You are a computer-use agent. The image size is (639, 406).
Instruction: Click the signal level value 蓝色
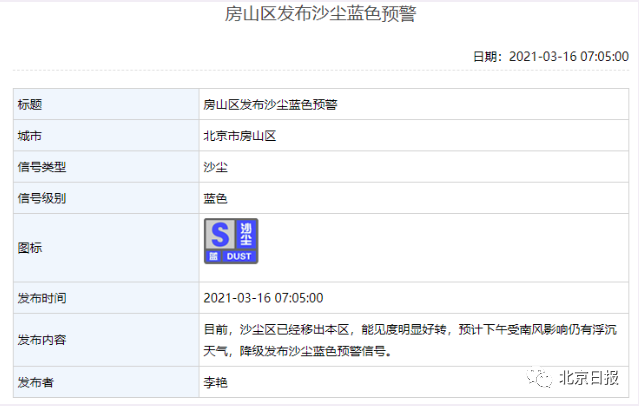click(x=215, y=199)
